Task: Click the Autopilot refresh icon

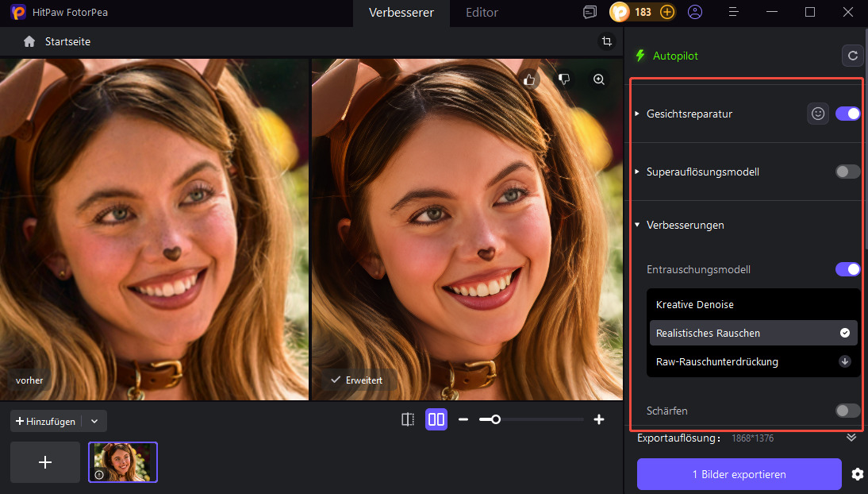Action: 852,56
